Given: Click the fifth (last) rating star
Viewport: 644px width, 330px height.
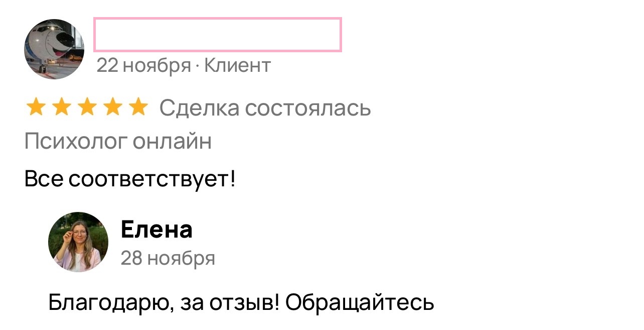Looking at the screenshot, I should (138, 107).
